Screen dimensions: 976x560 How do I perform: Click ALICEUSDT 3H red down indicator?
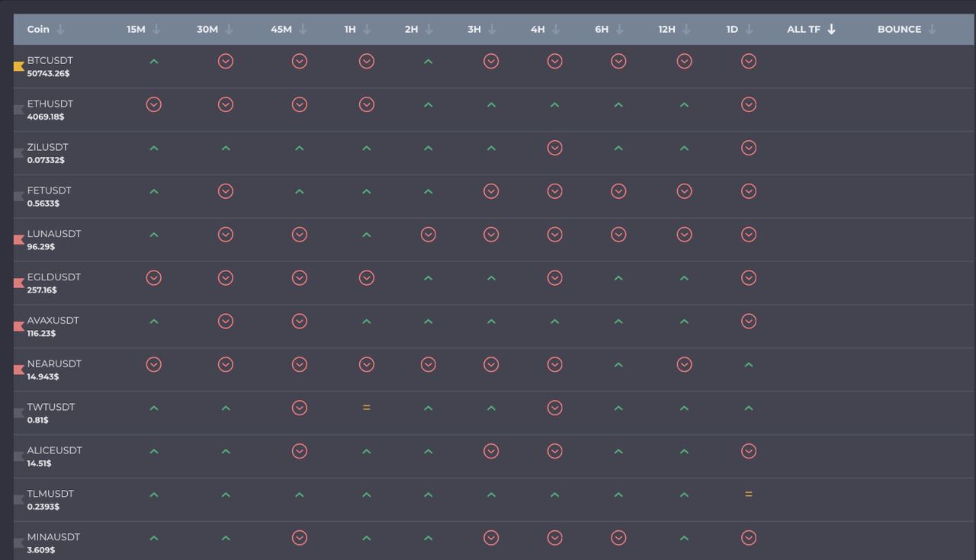coord(491,452)
